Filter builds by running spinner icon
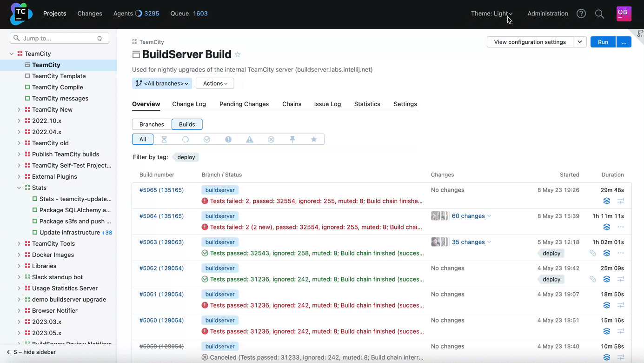This screenshot has height=363, width=644. click(186, 139)
